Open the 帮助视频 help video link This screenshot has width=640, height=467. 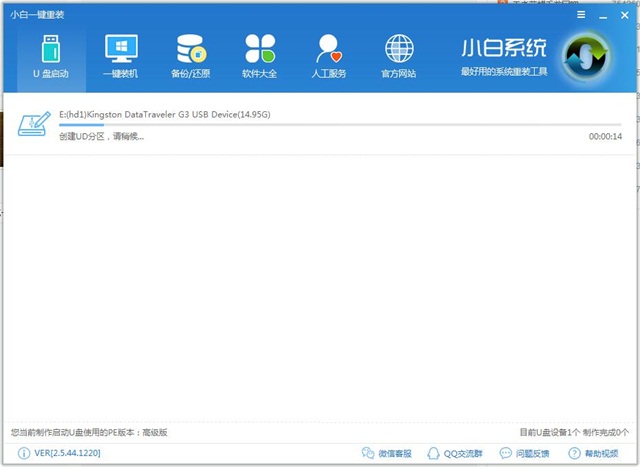click(x=602, y=454)
